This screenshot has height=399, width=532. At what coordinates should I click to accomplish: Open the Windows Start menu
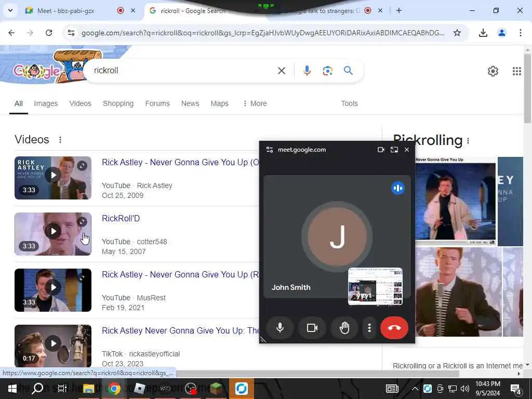[12, 389]
